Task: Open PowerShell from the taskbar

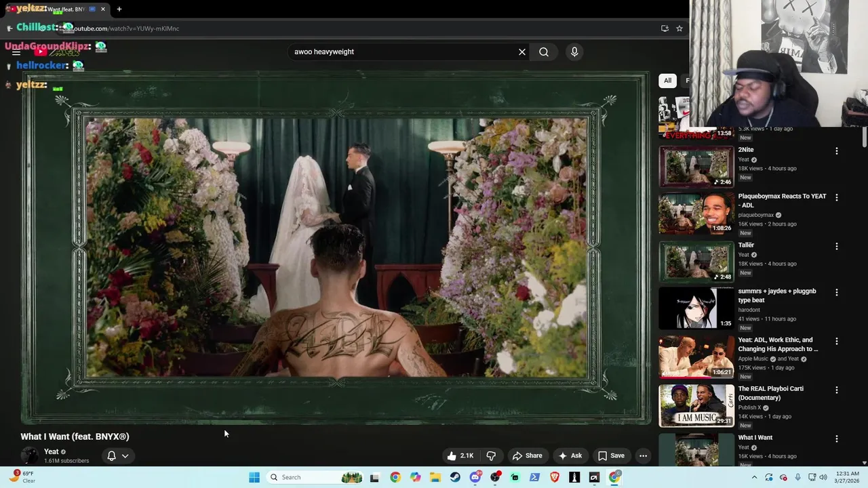Action: click(534, 477)
